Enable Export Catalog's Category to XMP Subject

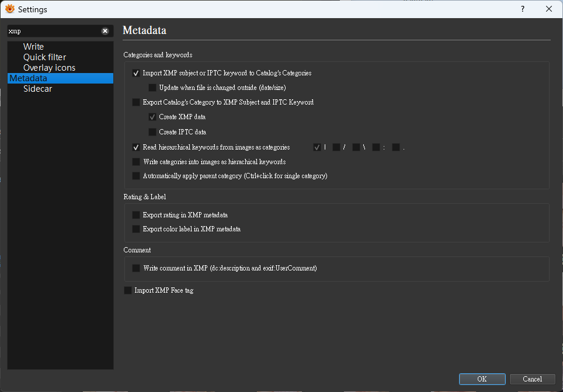tap(136, 102)
